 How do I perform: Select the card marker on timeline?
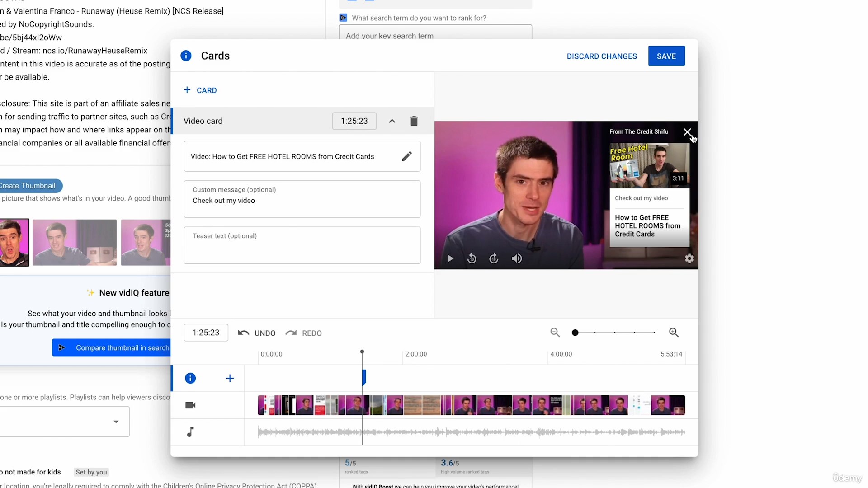(363, 377)
